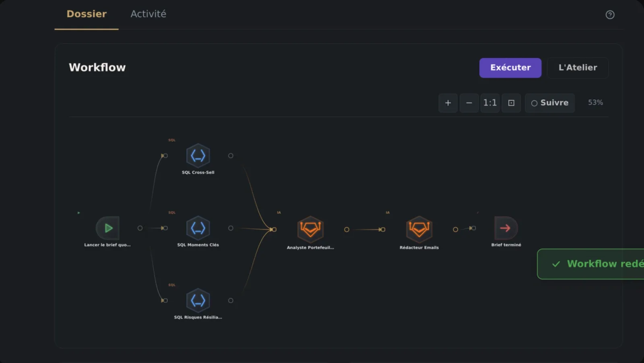Click the Workflow section heading
Screen dimensions: 644x363
(97, 68)
